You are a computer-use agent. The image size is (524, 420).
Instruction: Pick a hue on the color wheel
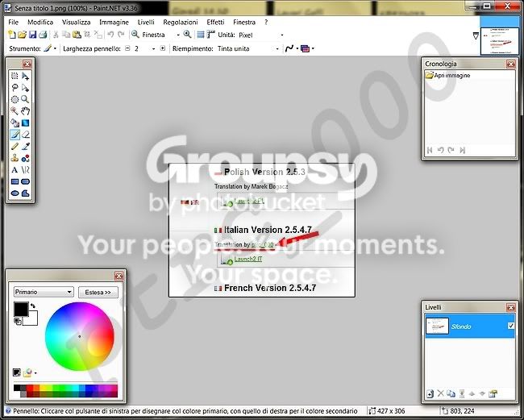(x=80, y=336)
